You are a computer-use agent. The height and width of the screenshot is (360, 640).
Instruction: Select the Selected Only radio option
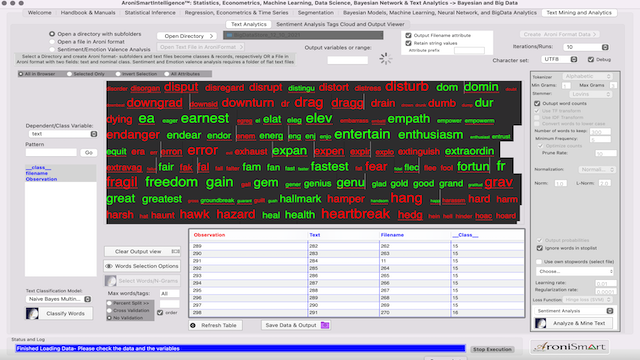(69, 74)
